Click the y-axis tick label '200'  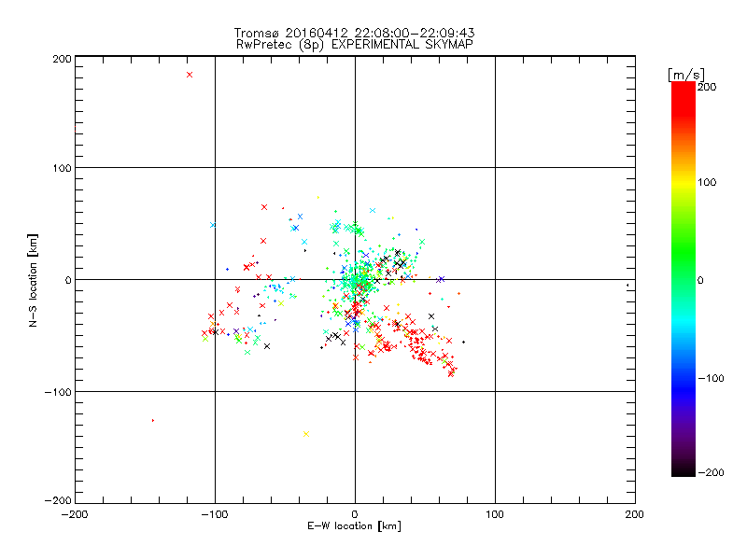coord(62,59)
